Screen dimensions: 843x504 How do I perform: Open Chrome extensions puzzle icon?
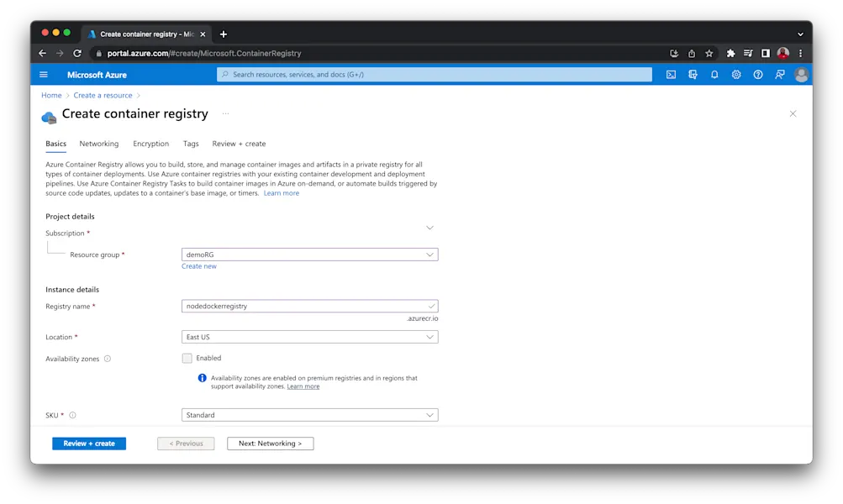[730, 52]
